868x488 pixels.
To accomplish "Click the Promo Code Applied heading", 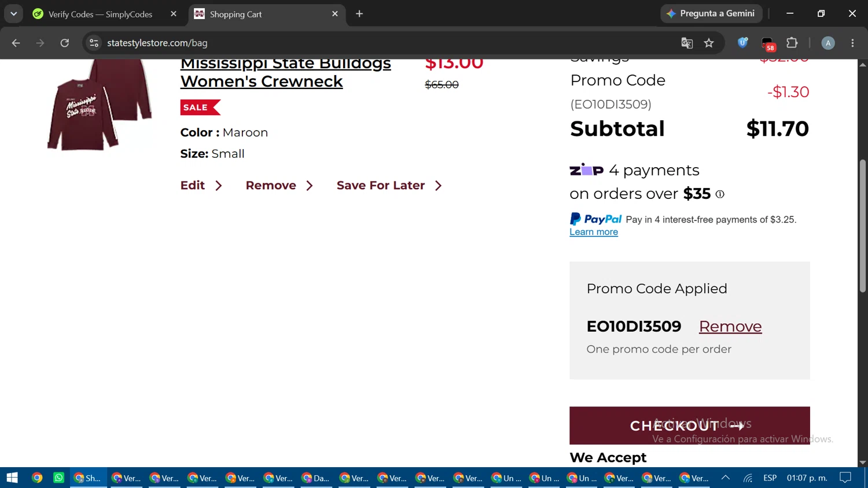I will click(x=657, y=289).
